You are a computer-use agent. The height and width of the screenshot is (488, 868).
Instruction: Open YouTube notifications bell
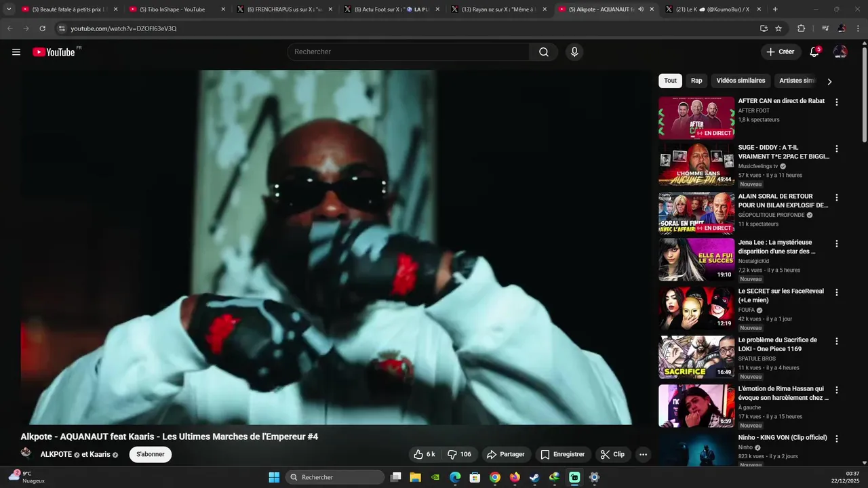tap(814, 52)
